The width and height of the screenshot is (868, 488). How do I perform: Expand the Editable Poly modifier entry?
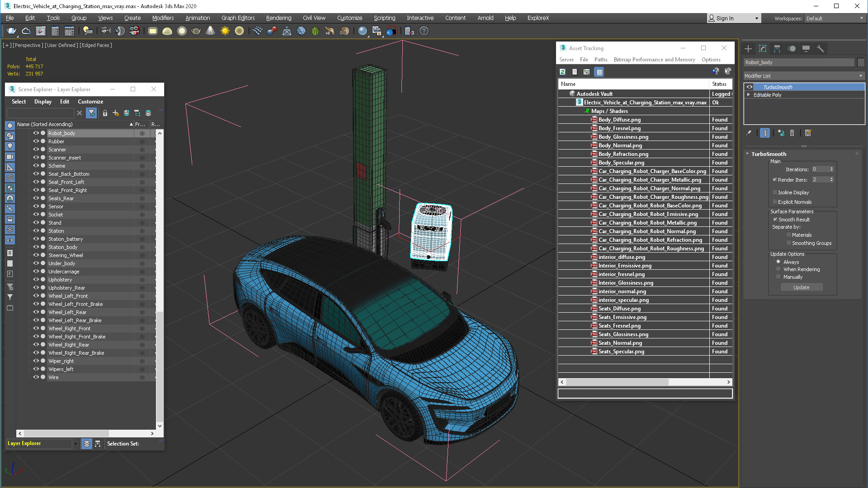pyautogui.click(x=749, y=95)
